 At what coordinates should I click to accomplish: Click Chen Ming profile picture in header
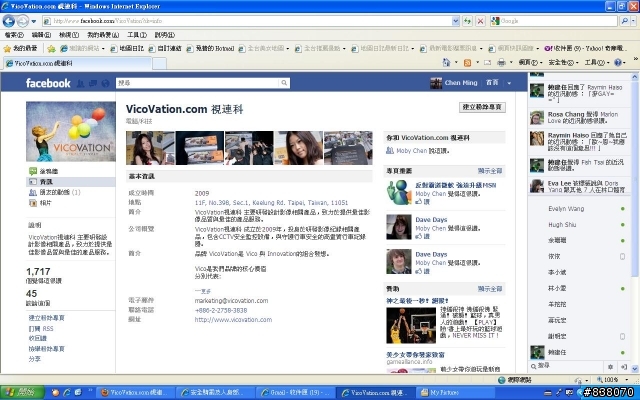point(436,83)
